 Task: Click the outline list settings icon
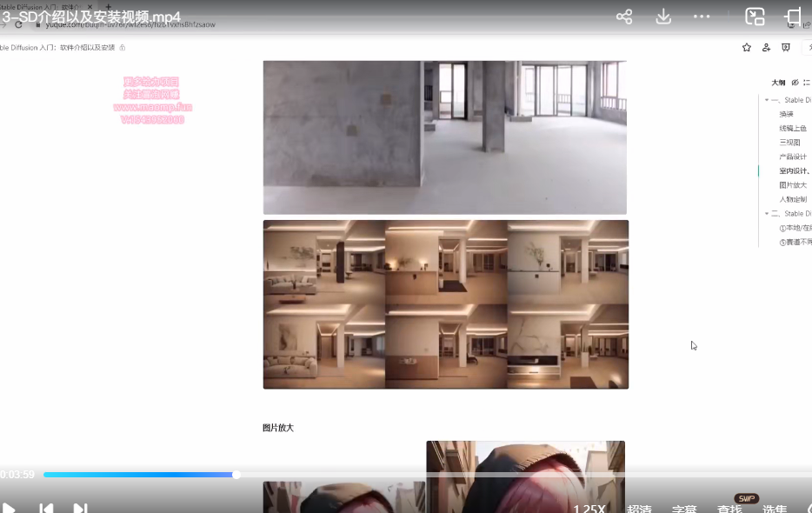point(807,83)
